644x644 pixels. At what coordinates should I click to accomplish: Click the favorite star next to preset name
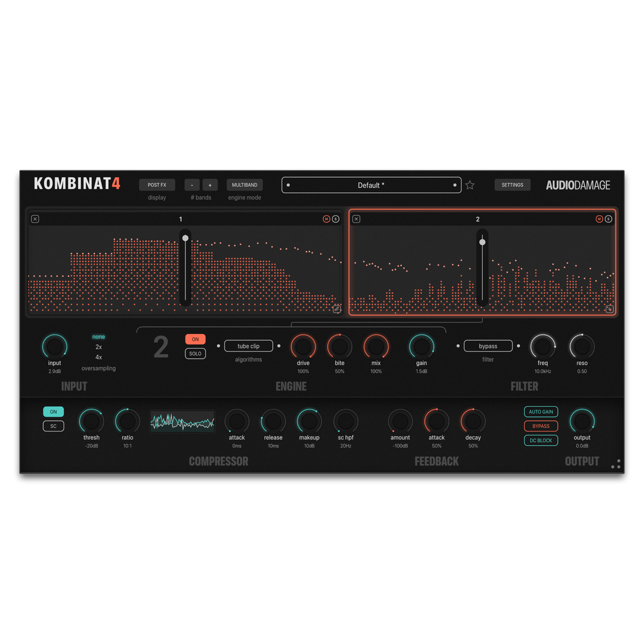(470, 186)
